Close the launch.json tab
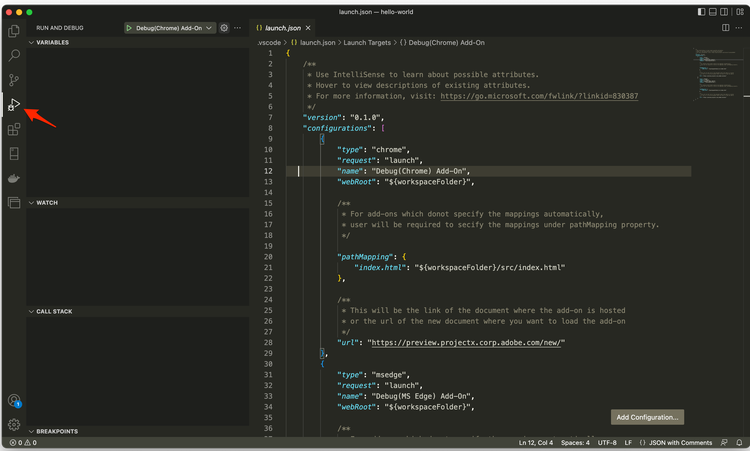Screen dimensions: 750x451 [308, 28]
